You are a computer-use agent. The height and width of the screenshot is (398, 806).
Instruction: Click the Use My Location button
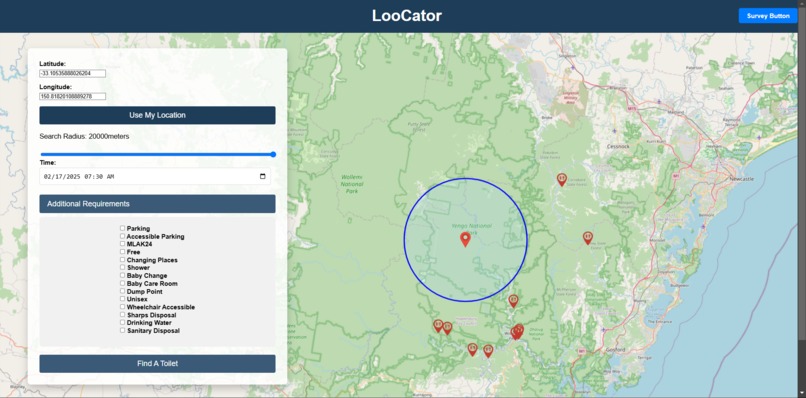point(157,115)
